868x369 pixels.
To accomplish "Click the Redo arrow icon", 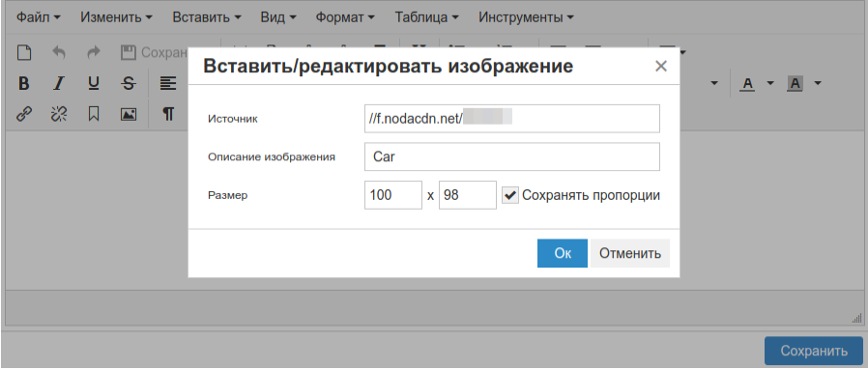I will tap(94, 52).
